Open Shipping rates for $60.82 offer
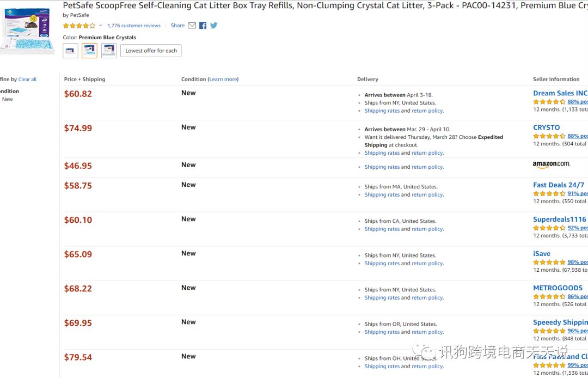 pos(382,111)
